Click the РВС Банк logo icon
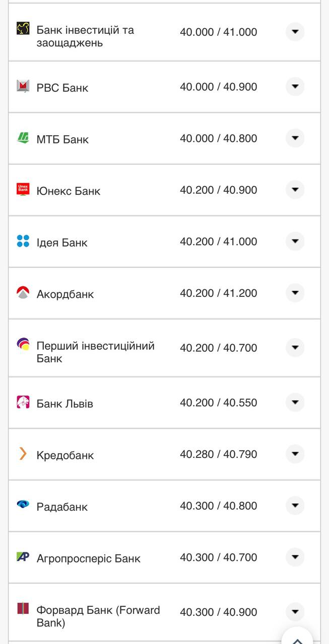 [23, 86]
